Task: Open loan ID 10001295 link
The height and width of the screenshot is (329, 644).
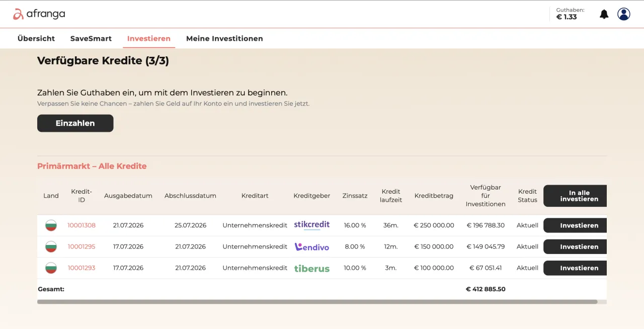Action: pyautogui.click(x=82, y=246)
